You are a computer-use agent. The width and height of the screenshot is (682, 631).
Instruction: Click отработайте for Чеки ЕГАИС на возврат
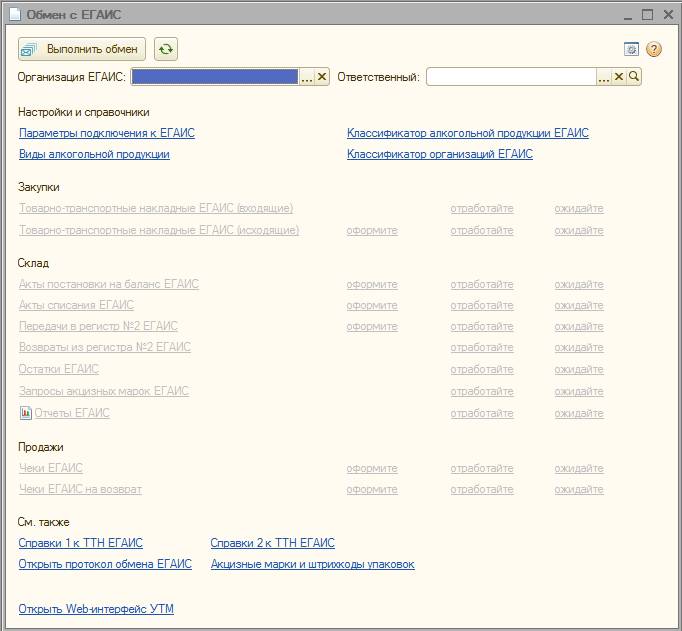[482, 490]
